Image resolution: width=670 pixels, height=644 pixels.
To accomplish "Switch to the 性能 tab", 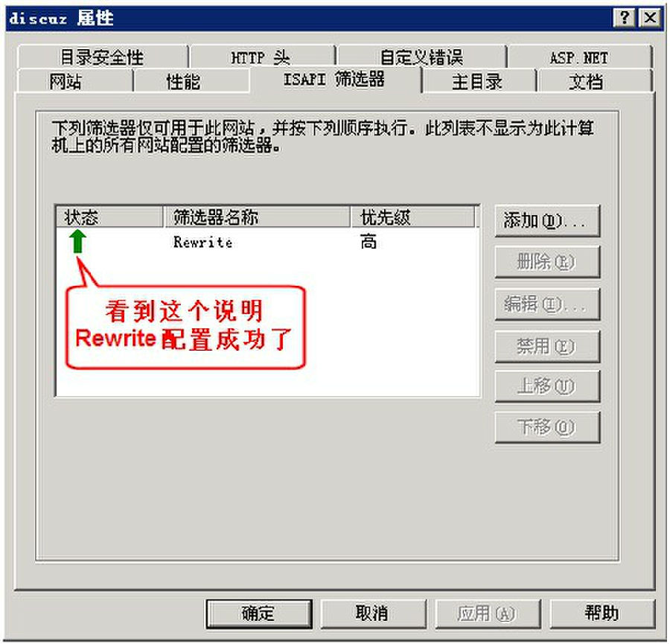I will pos(191,80).
